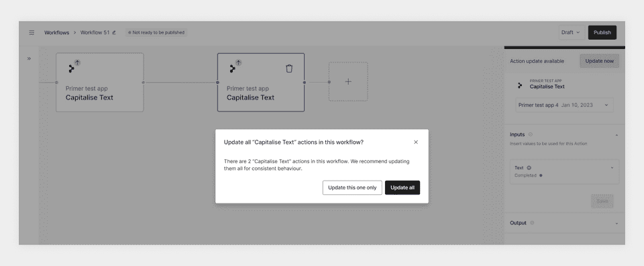Open the Primer test app 4 version dropdown

click(565, 105)
